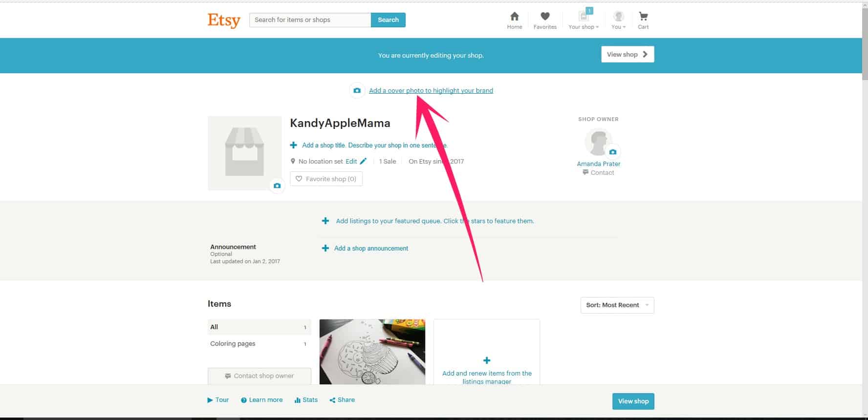The image size is (868, 420).
Task: Open Favorites heart icon
Action: coord(545,21)
